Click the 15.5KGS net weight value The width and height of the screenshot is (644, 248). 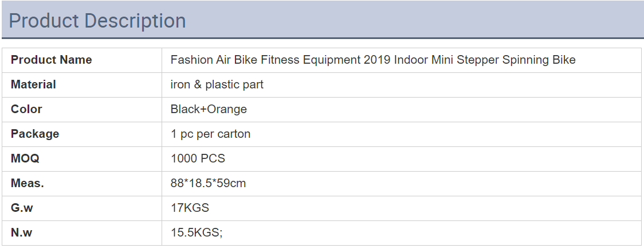pyautogui.click(x=197, y=232)
